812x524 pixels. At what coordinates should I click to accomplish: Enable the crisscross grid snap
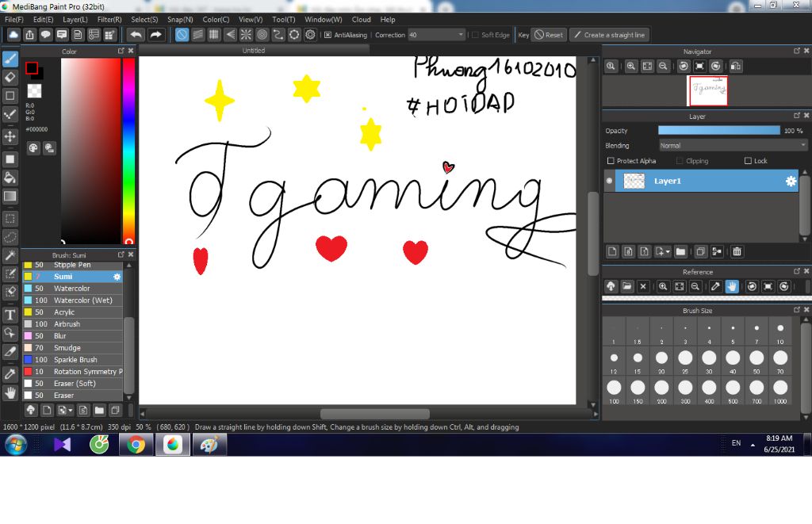(214, 35)
